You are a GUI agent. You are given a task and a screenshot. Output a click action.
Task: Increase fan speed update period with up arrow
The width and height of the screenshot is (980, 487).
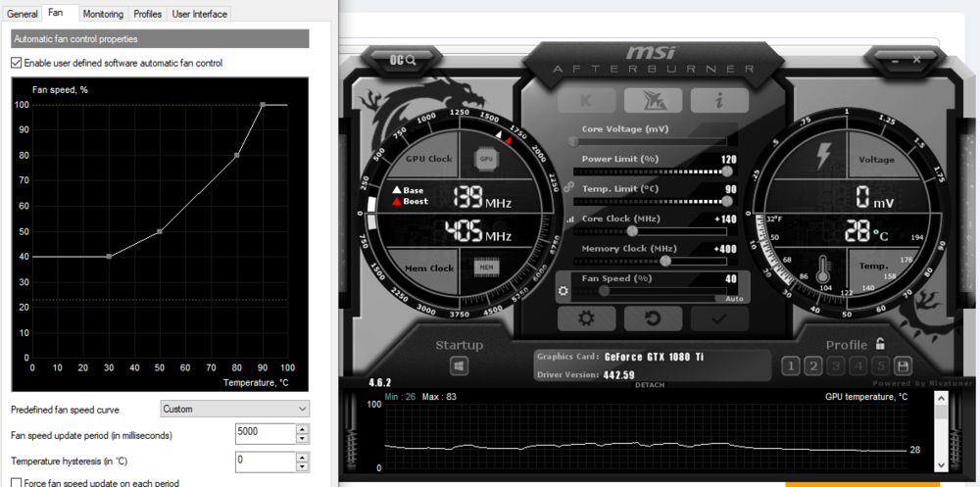303,429
